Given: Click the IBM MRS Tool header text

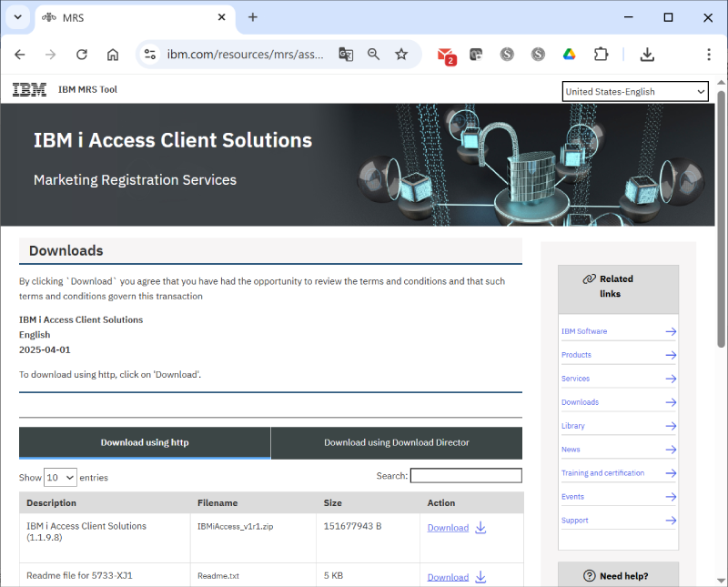Looking at the screenshot, I should click(87, 89).
